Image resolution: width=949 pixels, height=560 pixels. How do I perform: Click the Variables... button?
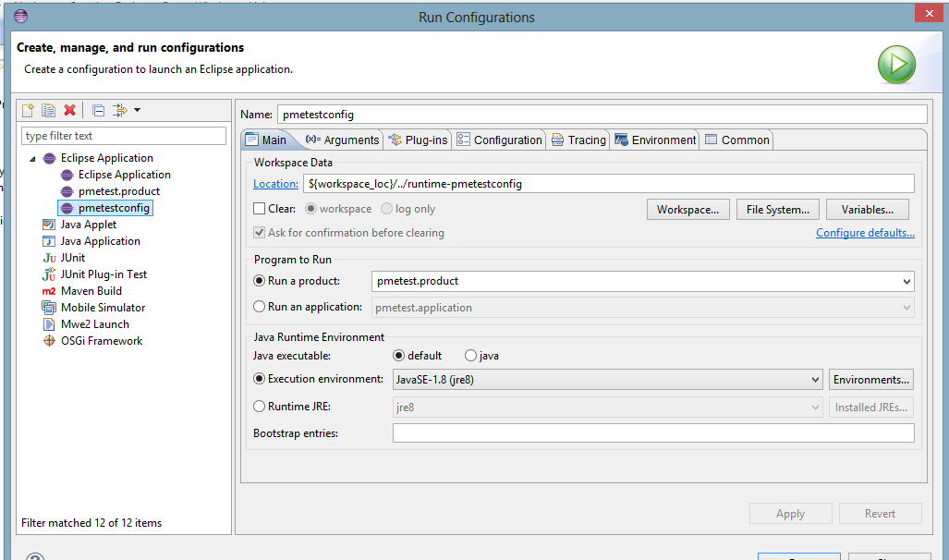868,210
